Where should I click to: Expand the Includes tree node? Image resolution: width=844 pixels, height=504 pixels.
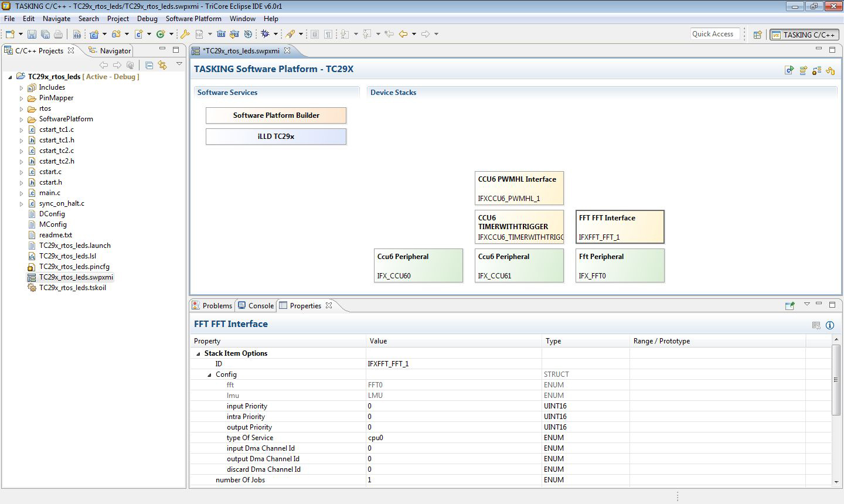tap(22, 88)
